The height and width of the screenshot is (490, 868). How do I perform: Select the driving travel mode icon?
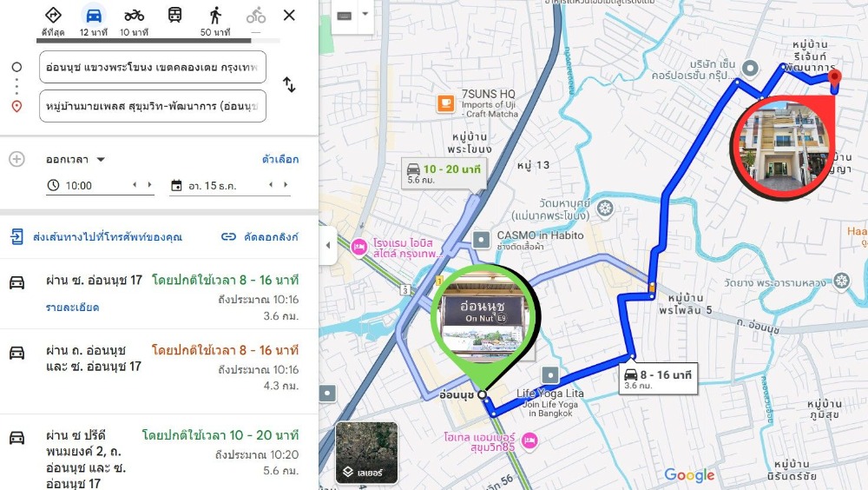[x=94, y=16]
